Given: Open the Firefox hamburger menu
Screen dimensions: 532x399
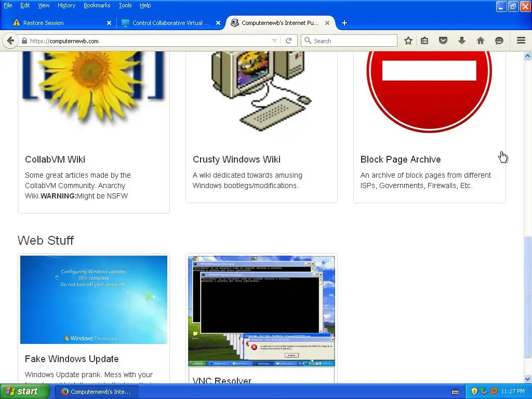Looking at the screenshot, I should [x=521, y=41].
